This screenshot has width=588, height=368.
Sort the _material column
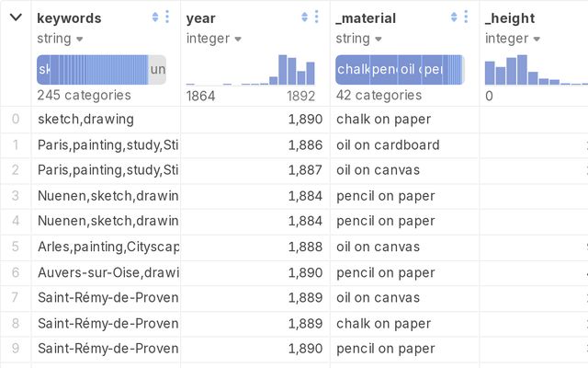(x=454, y=17)
